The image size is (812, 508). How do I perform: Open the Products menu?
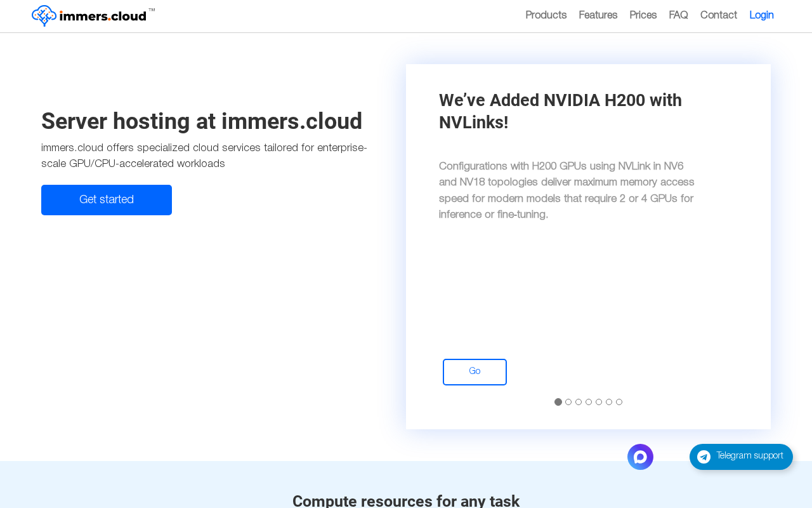tap(546, 15)
